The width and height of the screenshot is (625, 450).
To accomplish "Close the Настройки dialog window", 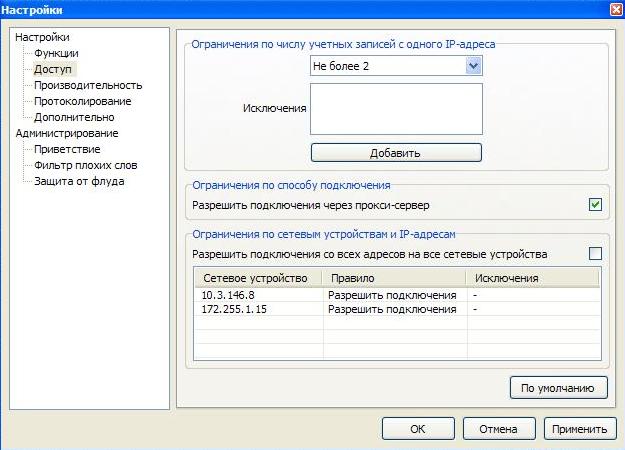I will [x=614, y=9].
